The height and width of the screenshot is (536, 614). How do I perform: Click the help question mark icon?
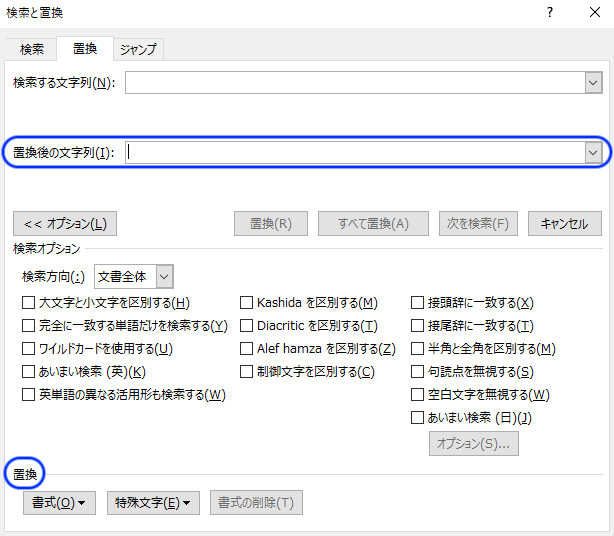point(549,14)
